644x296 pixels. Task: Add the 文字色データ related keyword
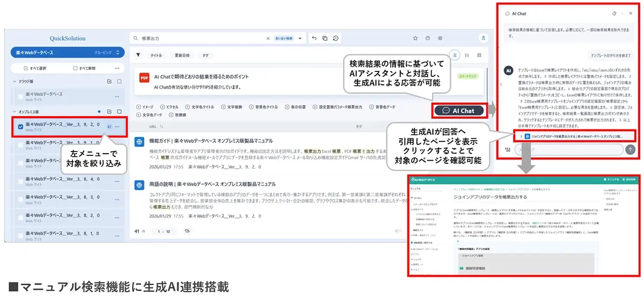coord(150,115)
